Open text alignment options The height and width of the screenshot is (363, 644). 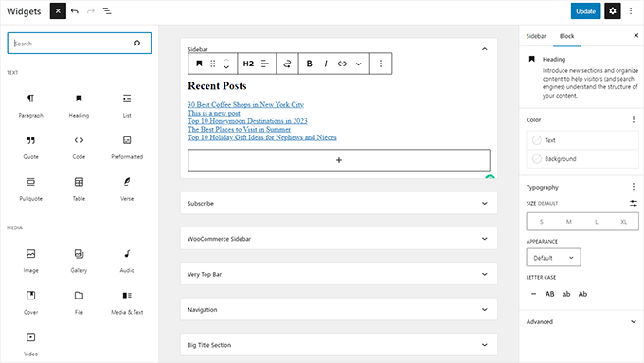[x=265, y=64]
